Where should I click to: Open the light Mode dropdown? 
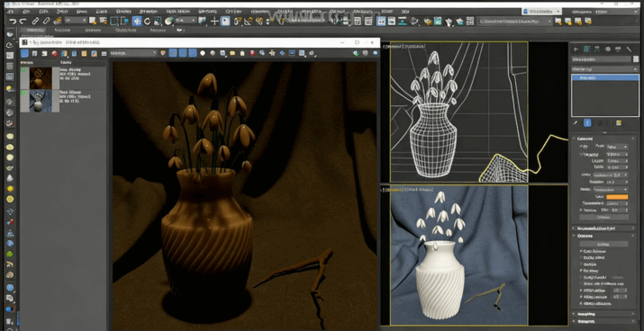coord(612,190)
